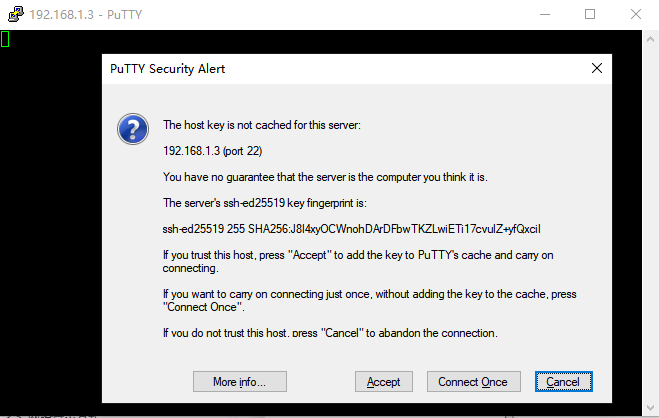The image size is (659, 418).
Task: Click the terminal scrollbar down arrow
Action: [650, 408]
